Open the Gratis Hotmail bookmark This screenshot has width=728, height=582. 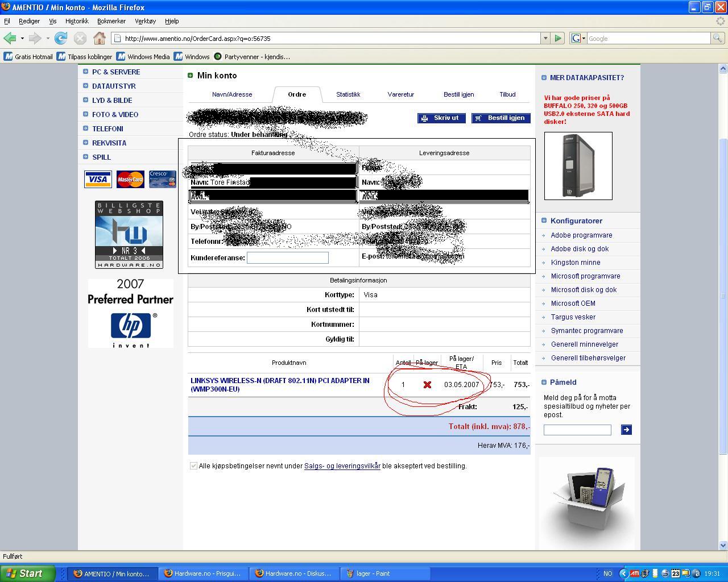pos(28,56)
